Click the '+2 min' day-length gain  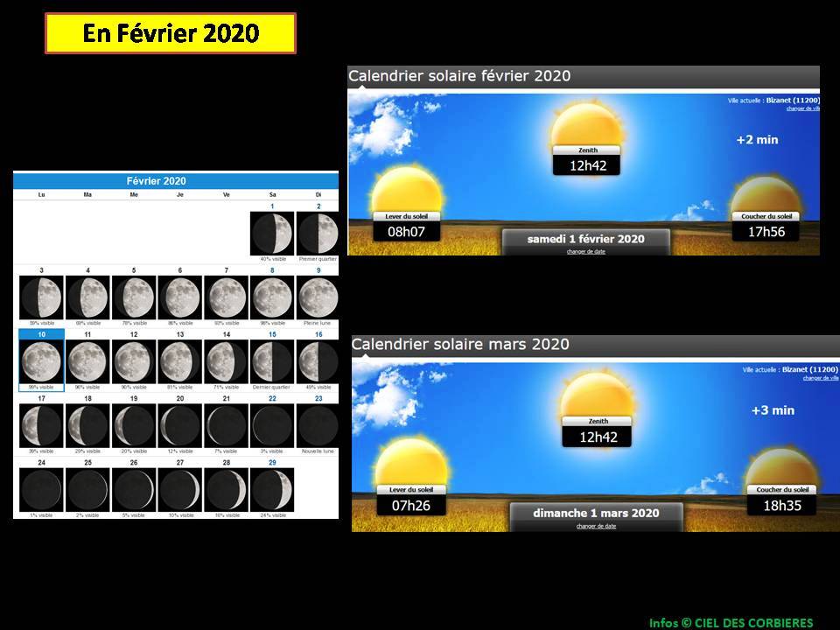757,140
